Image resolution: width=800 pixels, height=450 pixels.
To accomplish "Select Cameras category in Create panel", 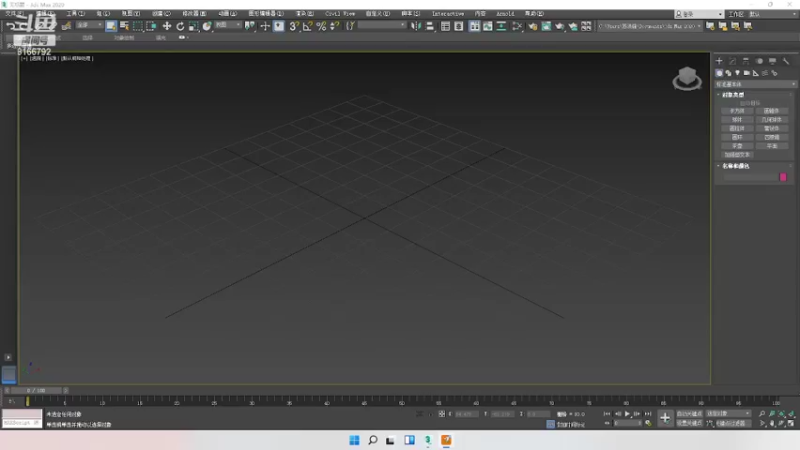I will (746, 73).
